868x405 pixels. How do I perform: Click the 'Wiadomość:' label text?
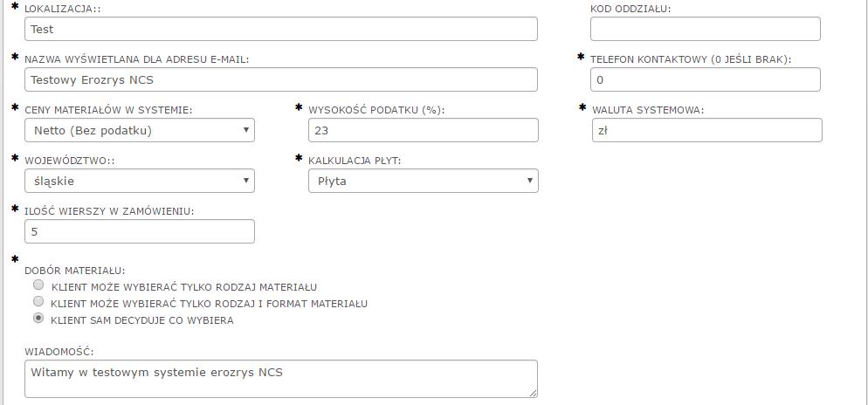(x=59, y=351)
